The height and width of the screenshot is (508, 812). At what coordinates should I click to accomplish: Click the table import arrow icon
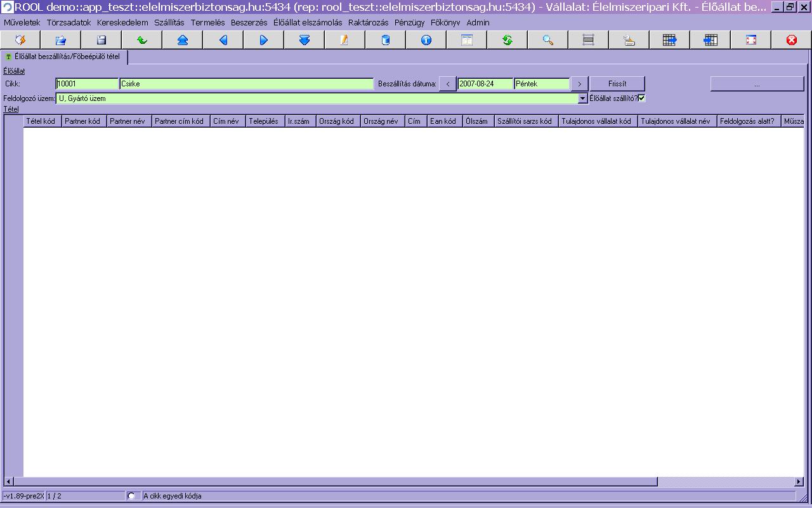(710, 40)
